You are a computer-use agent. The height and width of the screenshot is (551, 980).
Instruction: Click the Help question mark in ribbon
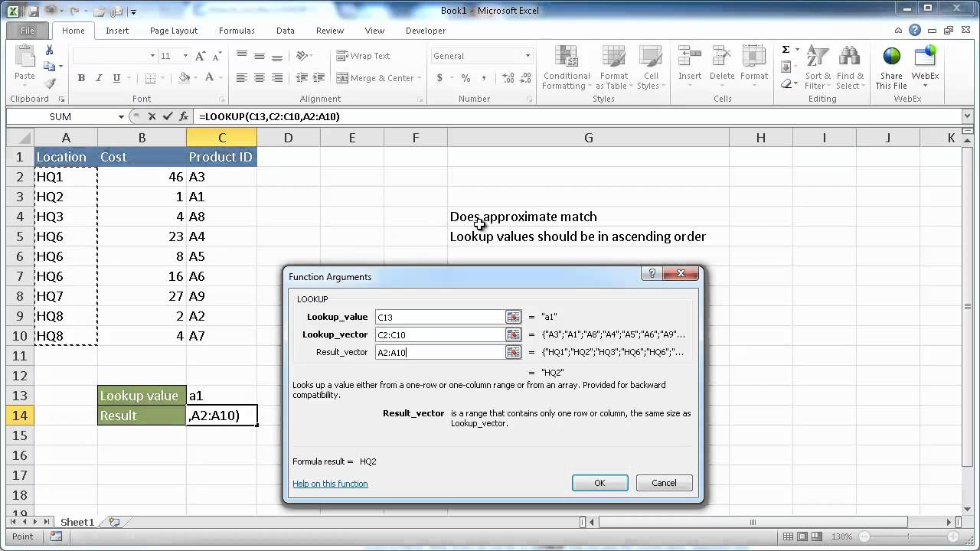pyautogui.click(x=915, y=31)
